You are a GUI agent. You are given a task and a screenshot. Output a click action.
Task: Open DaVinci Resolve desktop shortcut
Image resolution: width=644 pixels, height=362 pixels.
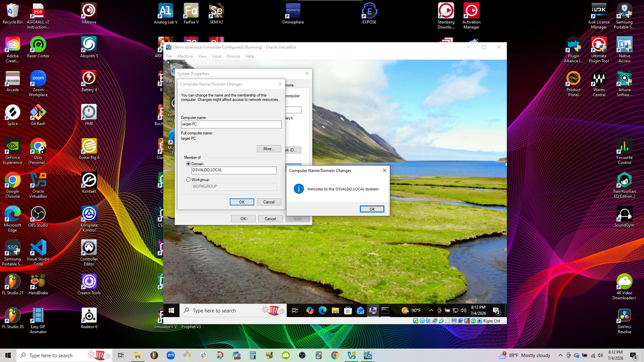point(624,321)
